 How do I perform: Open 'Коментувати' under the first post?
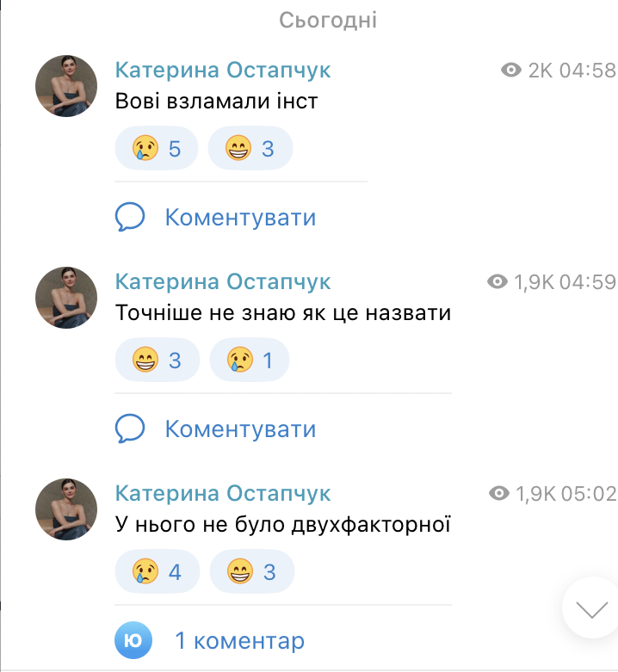240,218
